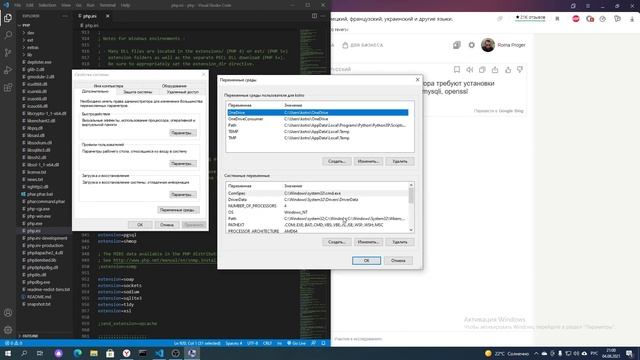640x360 pixels.
Task: Click UTF-8 encoding in VS Code status bar
Action: pyautogui.click(x=252, y=343)
